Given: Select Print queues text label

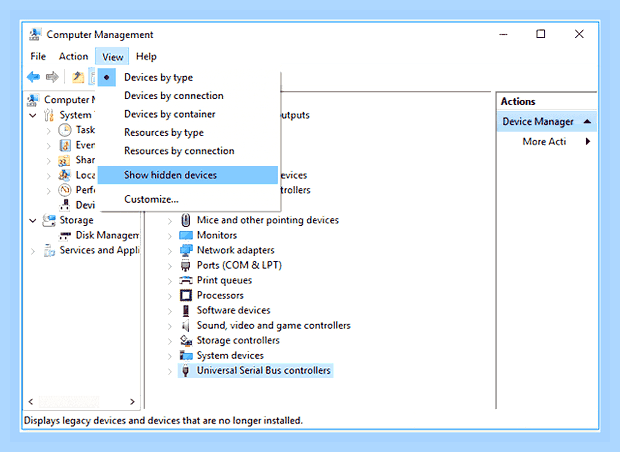Looking at the screenshot, I should [x=224, y=280].
